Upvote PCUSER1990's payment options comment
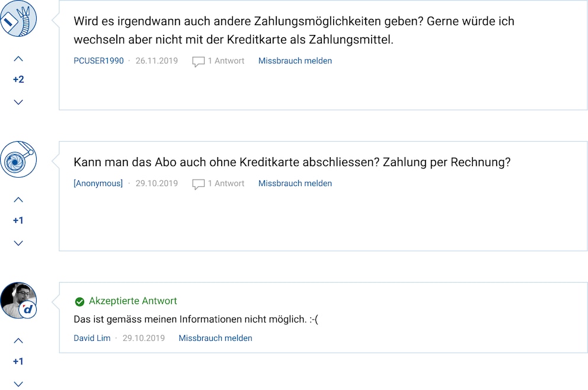The width and height of the screenshot is (588, 390). (18, 59)
